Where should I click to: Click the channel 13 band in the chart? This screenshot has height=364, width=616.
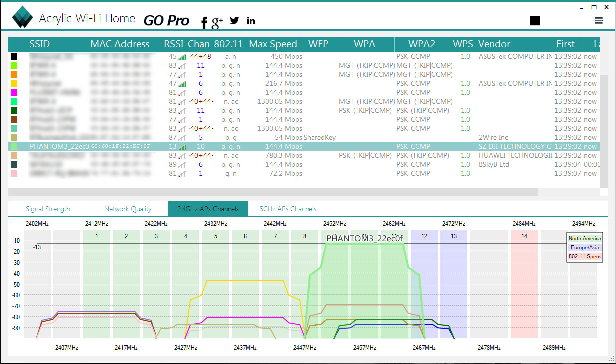click(x=454, y=284)
